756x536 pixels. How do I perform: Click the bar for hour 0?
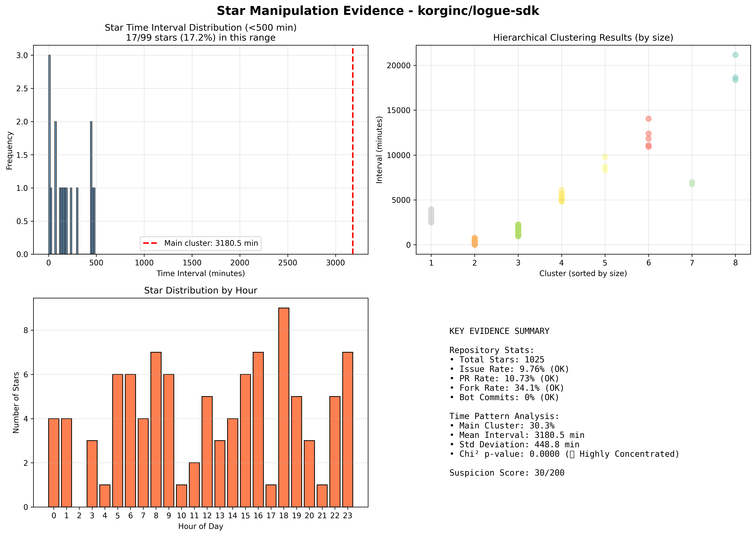click(x=54, y=463)
